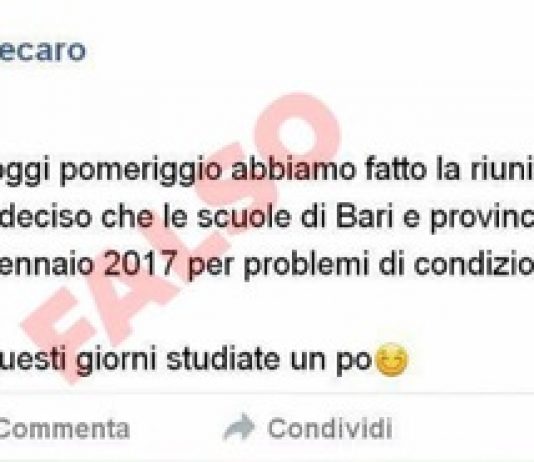The width and height of the screenshot is (534, 462).
Task: Click the word 'studiate' in the post
Action: [223, 358]
